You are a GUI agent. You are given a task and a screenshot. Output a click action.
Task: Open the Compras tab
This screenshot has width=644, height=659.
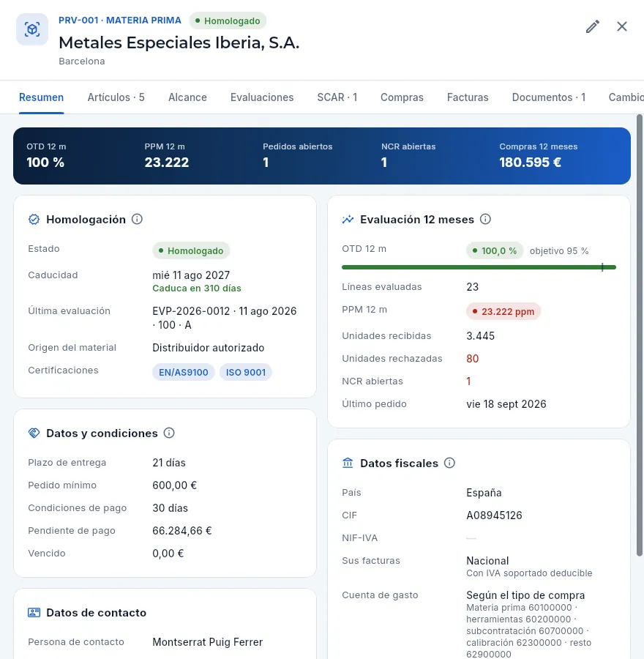pyautogui.click(x=402, y=97)
